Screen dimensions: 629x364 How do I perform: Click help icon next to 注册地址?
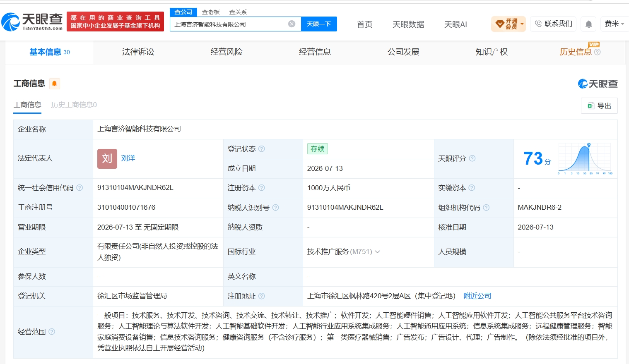(x=261, y=296)
